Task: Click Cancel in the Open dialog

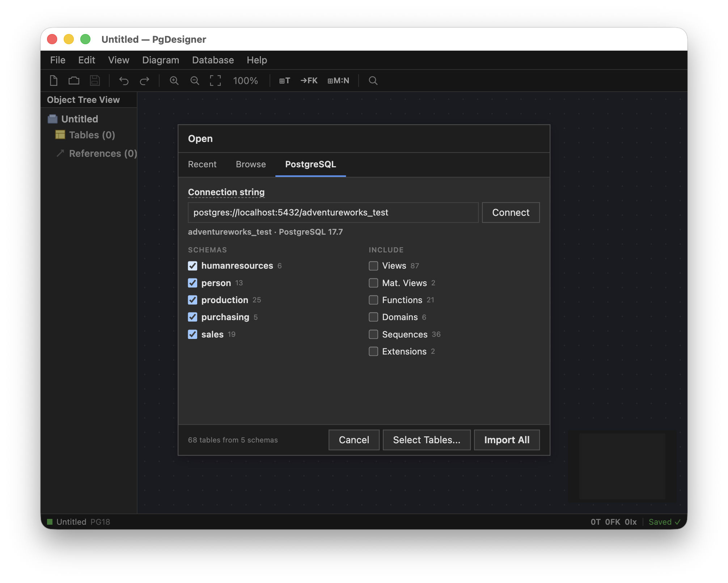Action: click(x=354, y=440)
